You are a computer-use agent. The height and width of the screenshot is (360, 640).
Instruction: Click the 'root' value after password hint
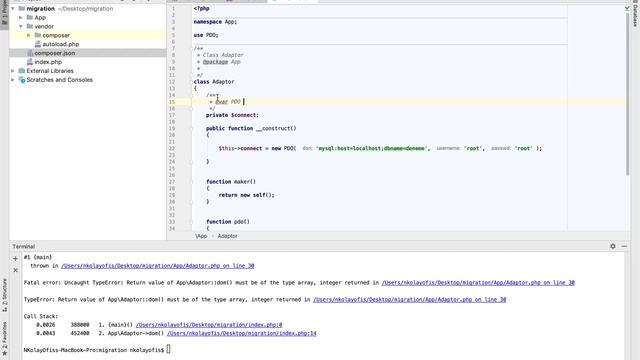524,149
